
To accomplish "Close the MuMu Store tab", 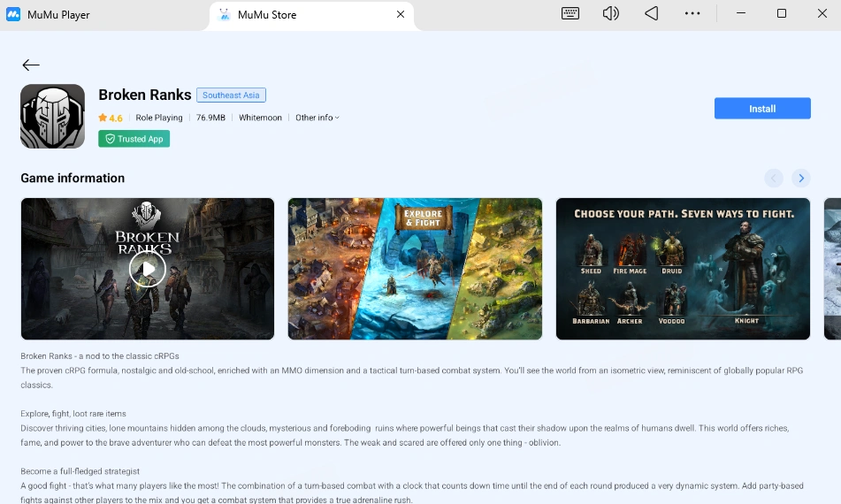I will [x=400, y=14].
